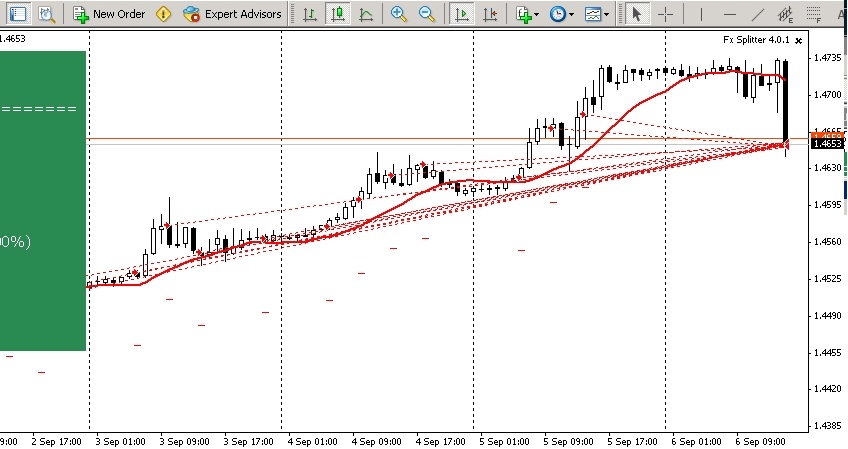The image size is (848, 449).
Task: Click the Periods clock icon
Action: pyautogui.click(x=558, y=14)
